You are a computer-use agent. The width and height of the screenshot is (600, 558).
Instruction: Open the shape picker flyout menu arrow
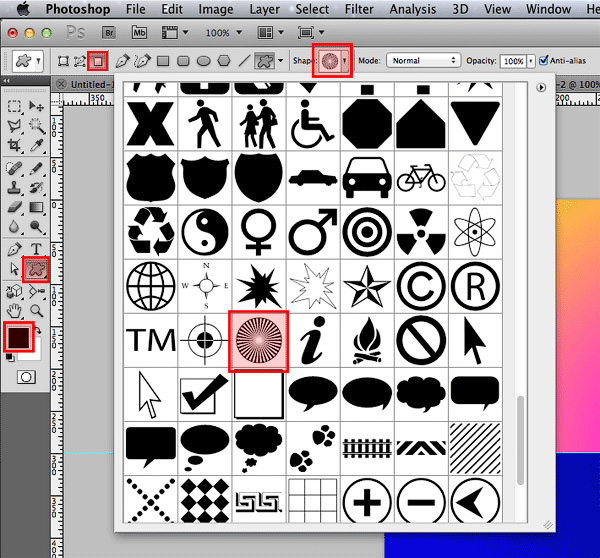[x=541, y=88]
